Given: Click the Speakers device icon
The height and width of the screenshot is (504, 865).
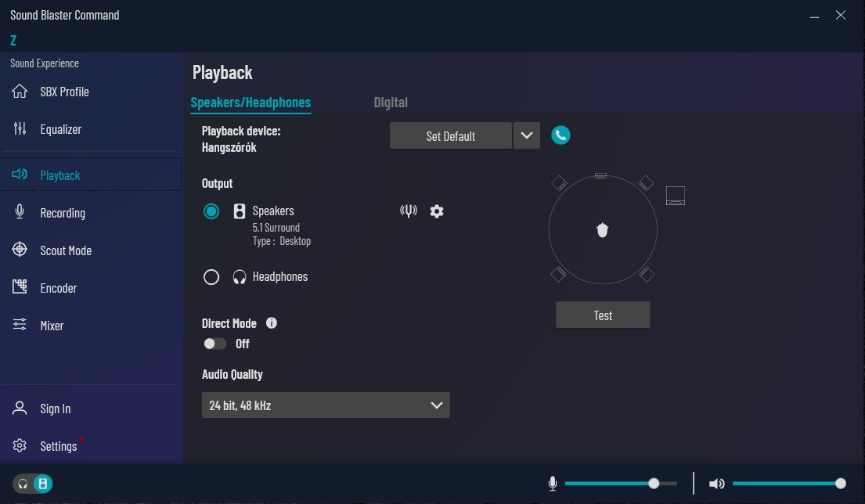Looking at the screenshot, I should pos(240,211).
